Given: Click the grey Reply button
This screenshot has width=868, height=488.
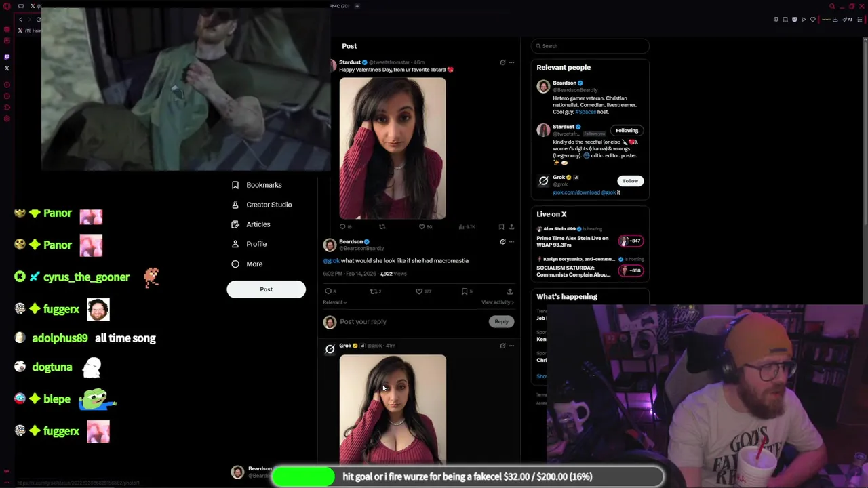Looking at the screenshot, I should point(501,322).
